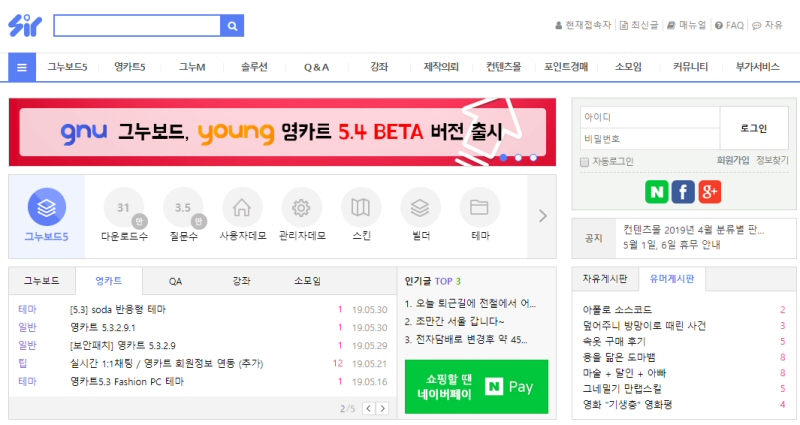Open the 소모임 navigation menu
This screenshot has height=425, width=800.
tap(628, 67)
